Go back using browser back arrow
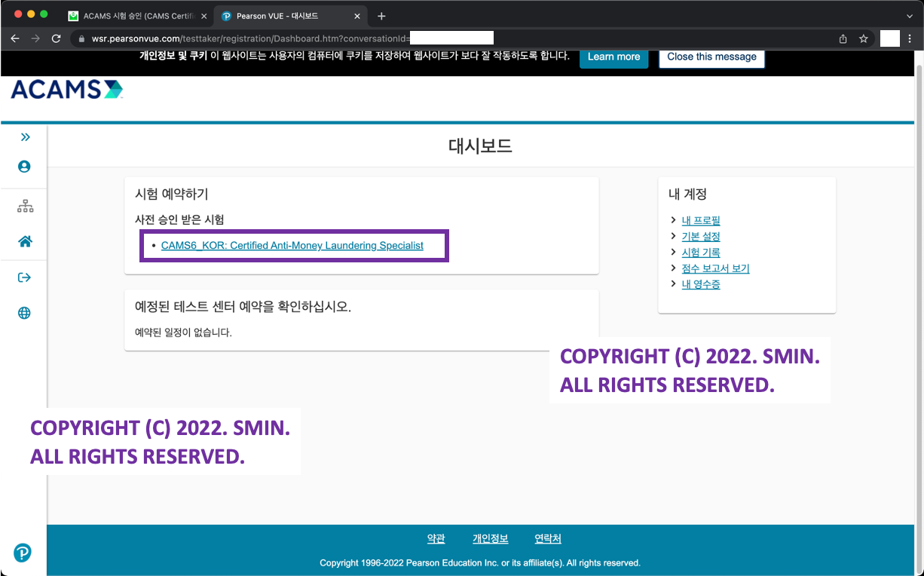Image resolution: width=924 pixels, height=576 pixels. click(15, 38)
